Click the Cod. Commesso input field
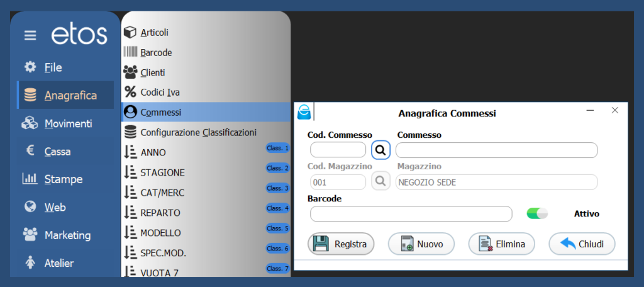 coord(338,150)
